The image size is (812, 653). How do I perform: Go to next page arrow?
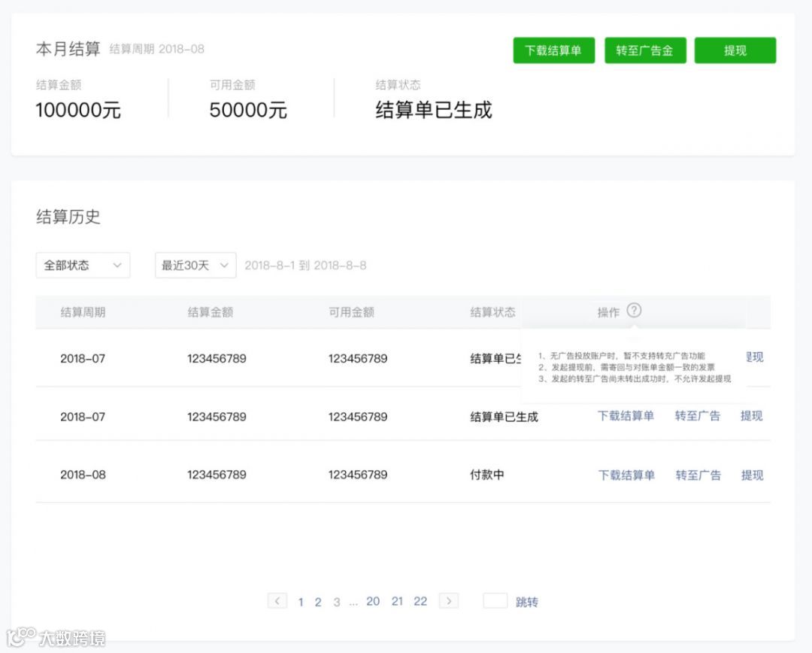pos(448,600)
